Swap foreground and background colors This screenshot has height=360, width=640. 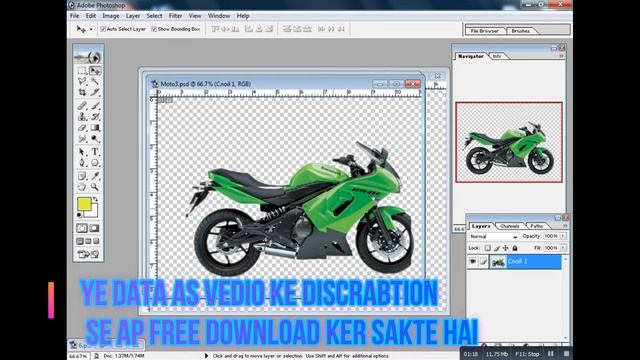pyautogui.click(x=96, y=199)
